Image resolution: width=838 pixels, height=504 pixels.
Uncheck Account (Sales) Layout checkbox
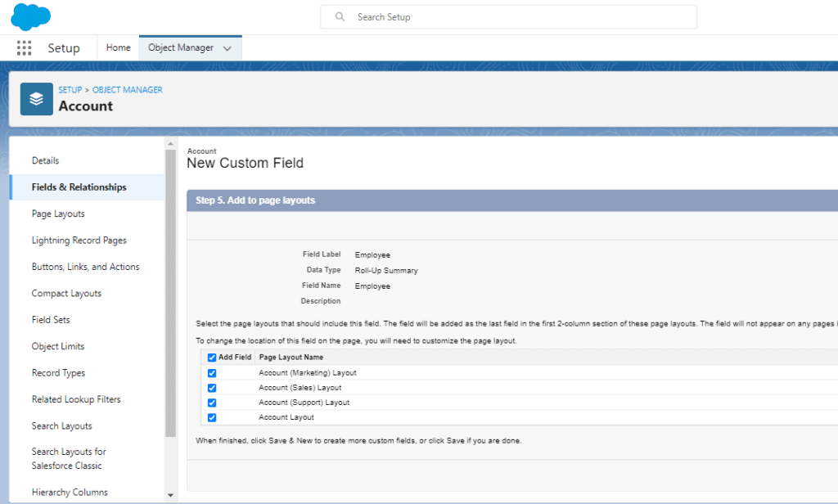click(212, 388)
